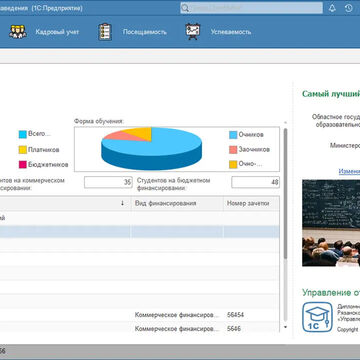Open the Измен... link

(349, 171)
